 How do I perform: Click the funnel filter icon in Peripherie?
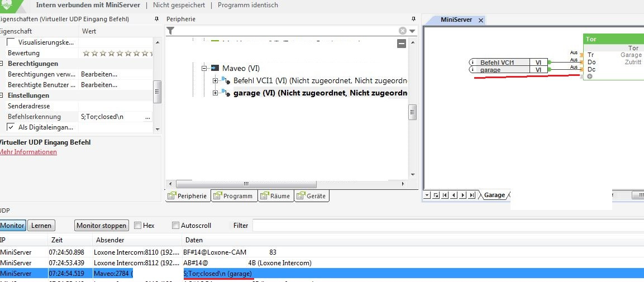click(171, 31)
